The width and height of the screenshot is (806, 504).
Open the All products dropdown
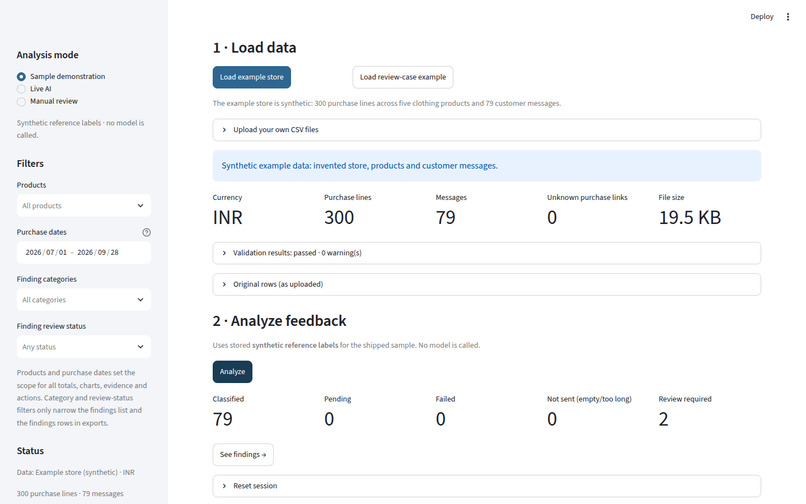pos(84,206)
